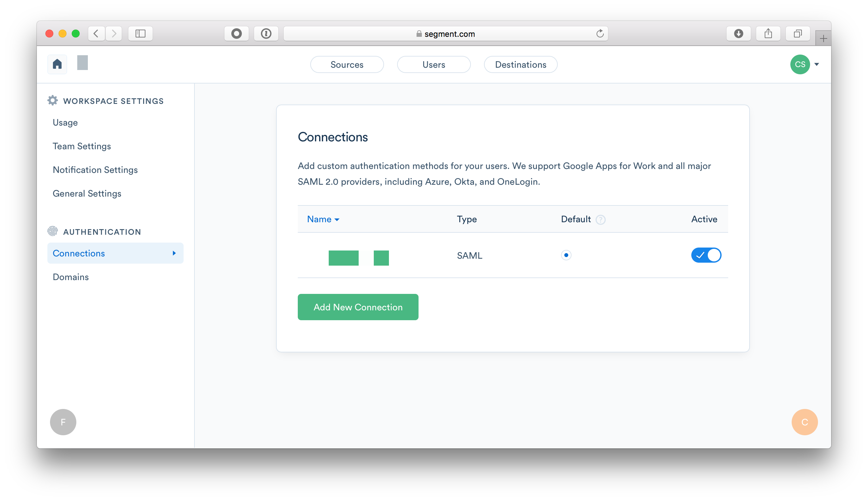Click the Connections page heading
This screenshot has width=868, height=501.
[x=333, y=137]
